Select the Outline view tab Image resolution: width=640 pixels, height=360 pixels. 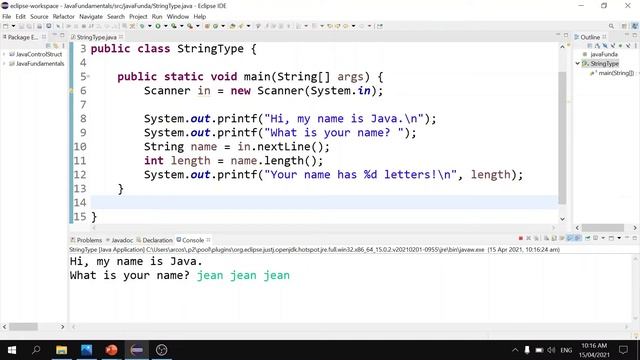tap(590, 37)
